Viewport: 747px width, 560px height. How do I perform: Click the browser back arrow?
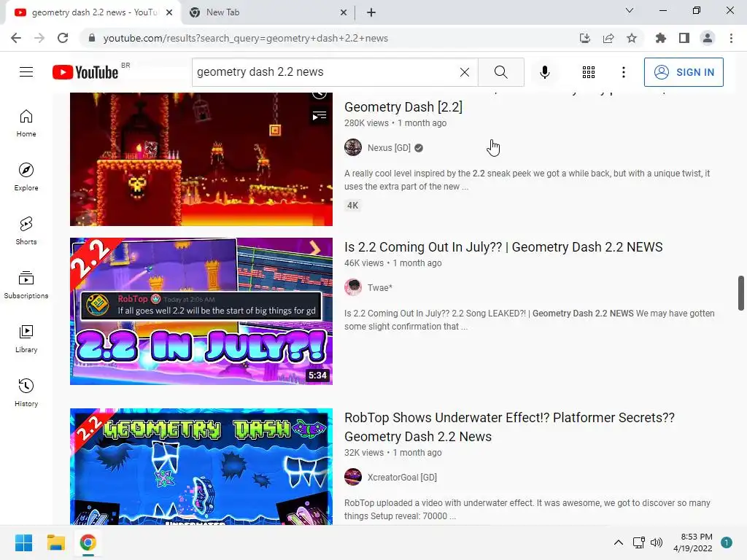16,38
